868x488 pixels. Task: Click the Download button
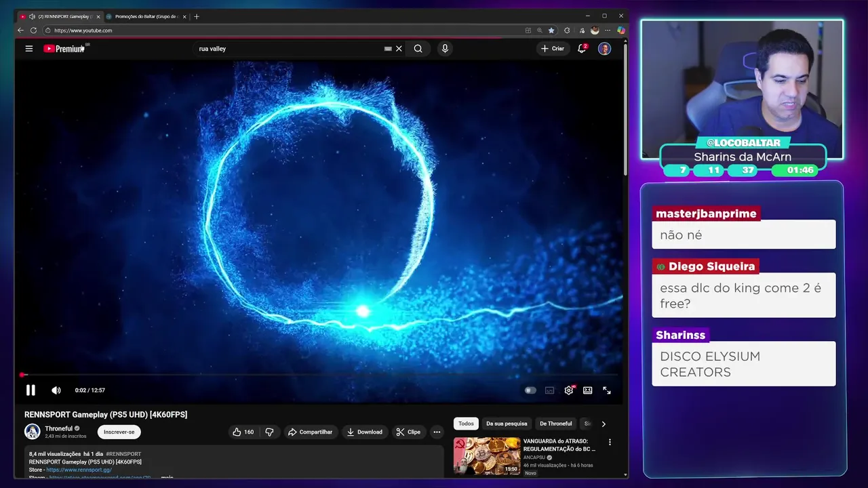tap(364, 432)
